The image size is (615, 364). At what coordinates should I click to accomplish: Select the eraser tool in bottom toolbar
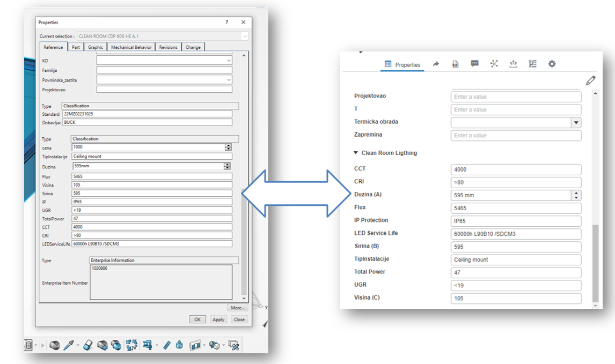[x=89, y=345]
